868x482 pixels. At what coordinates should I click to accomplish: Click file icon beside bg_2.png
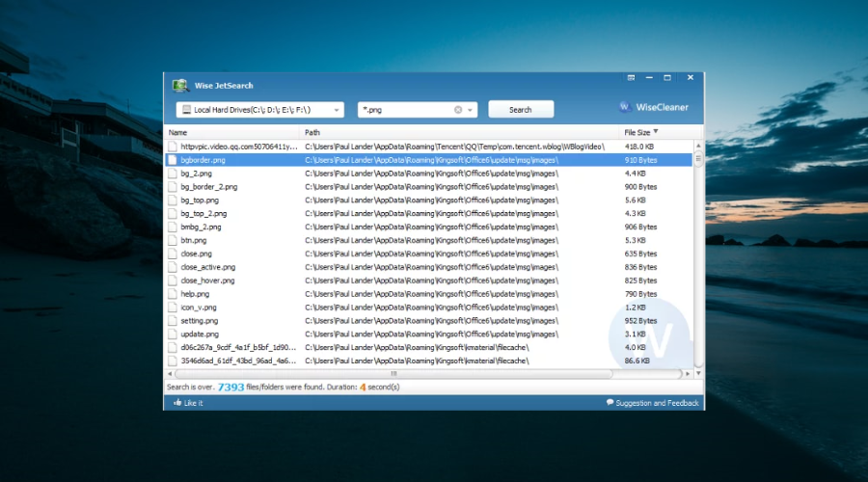173,174
